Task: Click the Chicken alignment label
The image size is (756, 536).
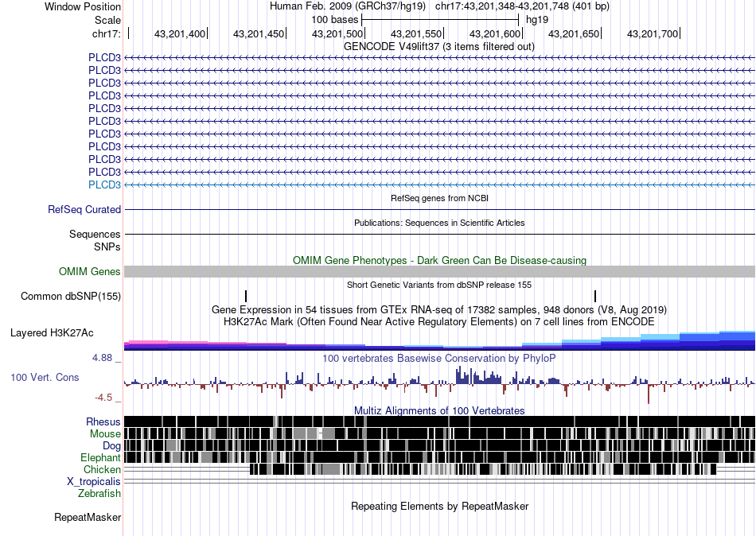Action: [102, 469]
